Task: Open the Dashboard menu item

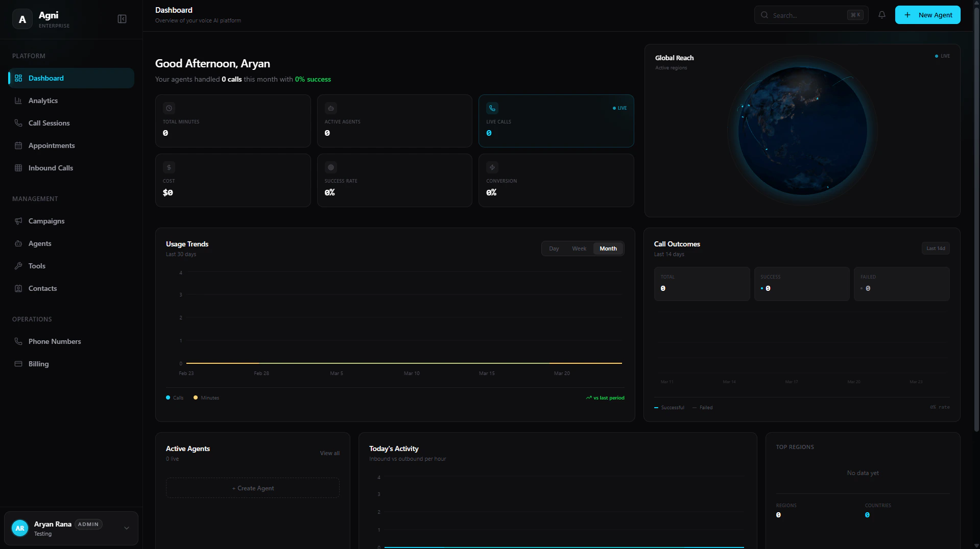Action: click(46, 78)
